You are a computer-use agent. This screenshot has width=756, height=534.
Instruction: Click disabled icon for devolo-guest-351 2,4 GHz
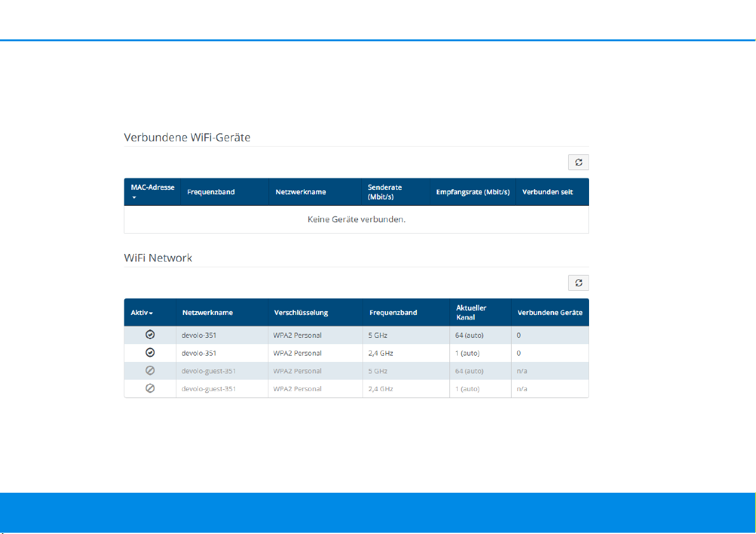pos(150,389)
